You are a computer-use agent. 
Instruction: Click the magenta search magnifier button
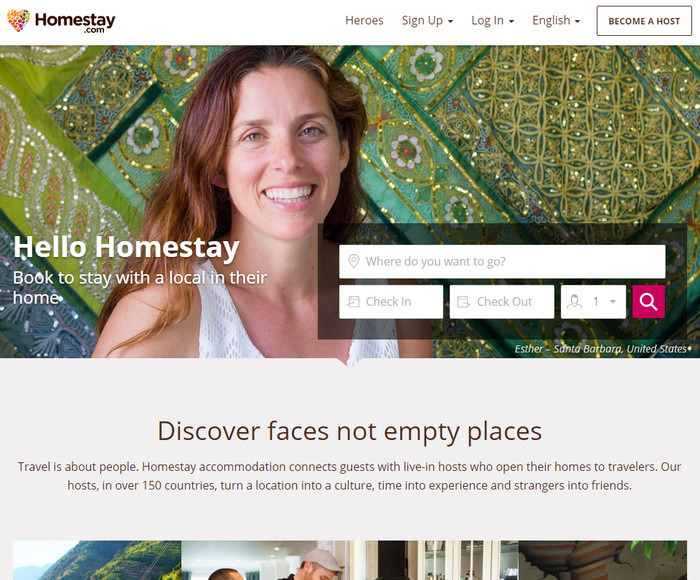[648, 302]
